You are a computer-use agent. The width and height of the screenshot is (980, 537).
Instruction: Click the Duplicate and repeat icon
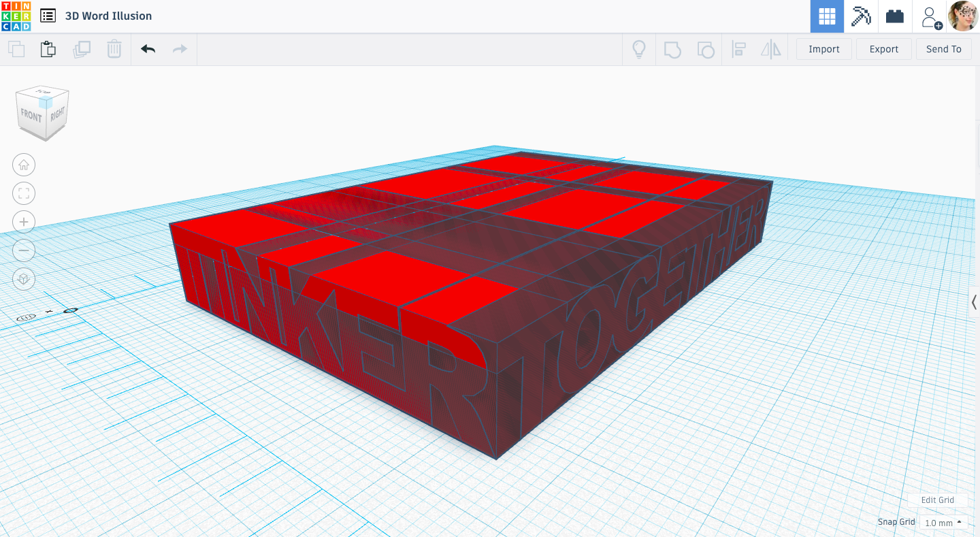coord(82,49)
